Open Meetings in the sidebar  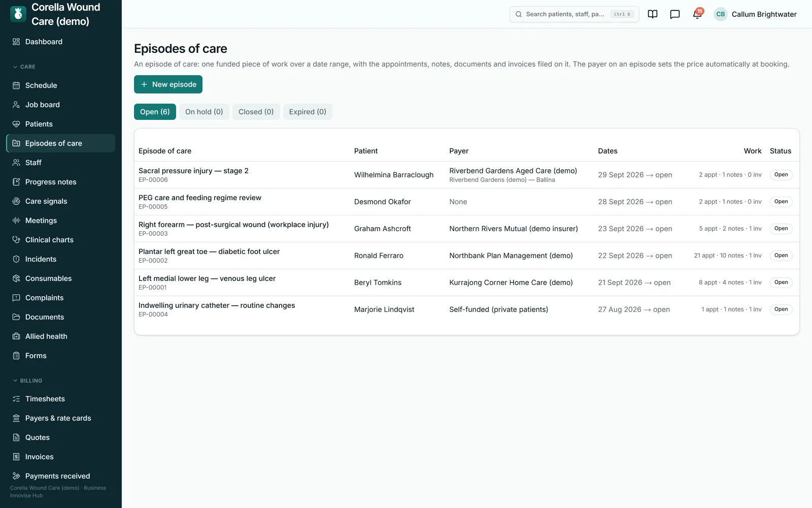[61, 220]
